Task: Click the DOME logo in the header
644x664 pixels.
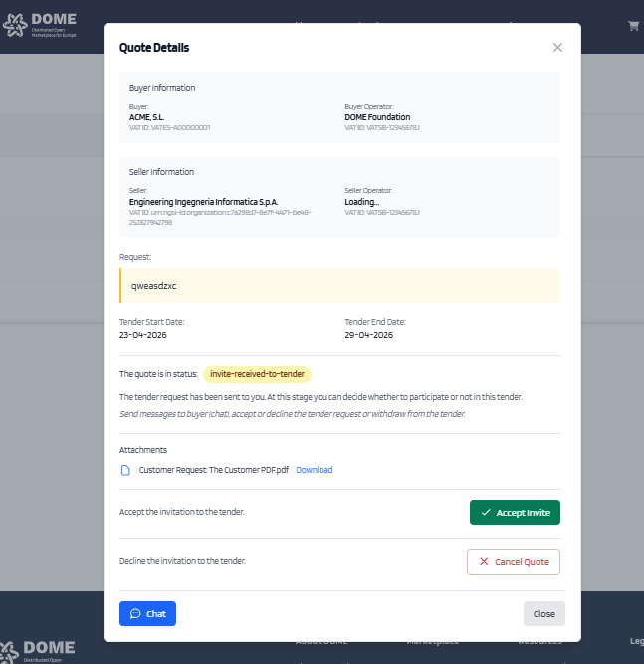Action: 40,25
